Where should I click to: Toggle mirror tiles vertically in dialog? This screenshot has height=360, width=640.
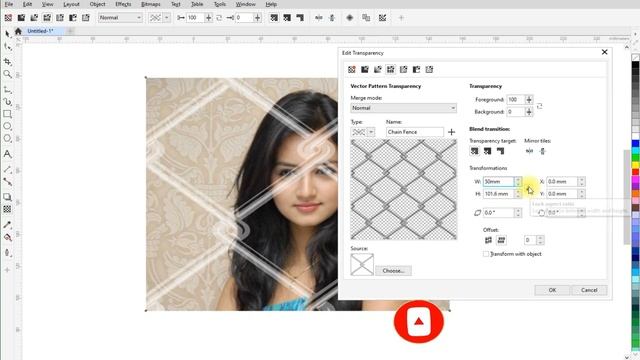pos(543,151)
